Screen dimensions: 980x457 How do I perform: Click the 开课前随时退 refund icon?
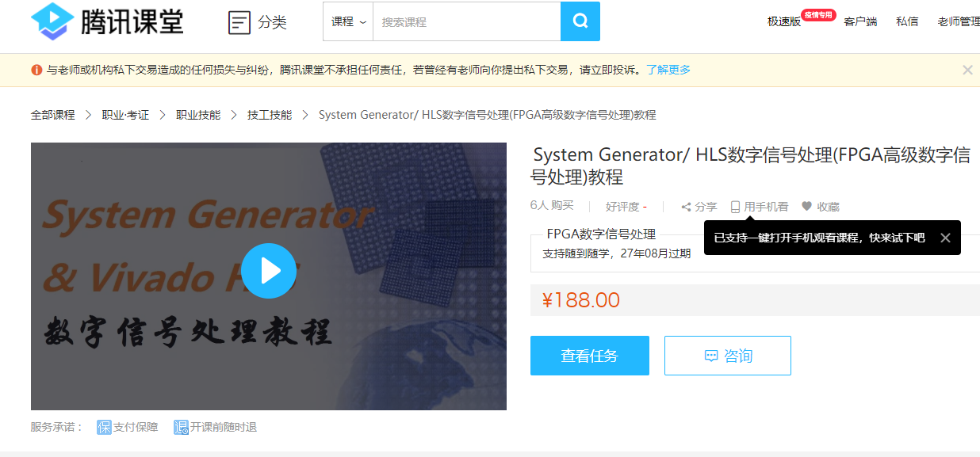click(181, 427)
